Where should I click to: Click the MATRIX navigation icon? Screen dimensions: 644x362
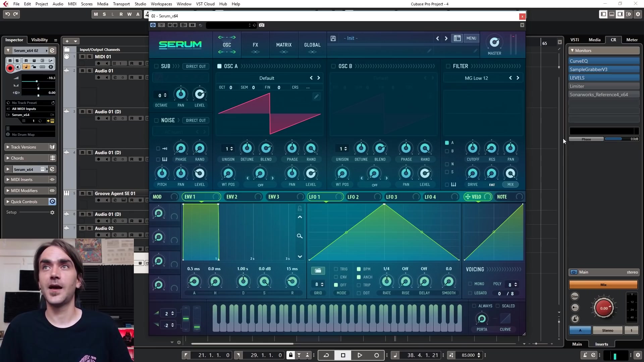[283, 45]
